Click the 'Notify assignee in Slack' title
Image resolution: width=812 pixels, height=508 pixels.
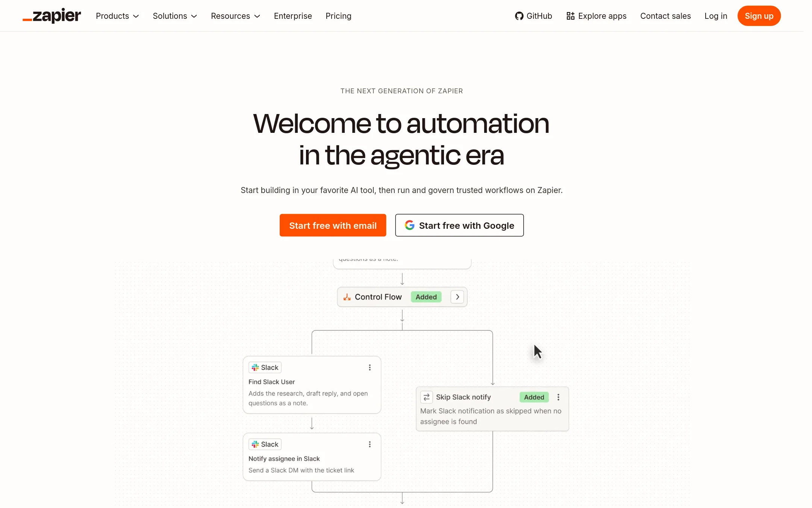tap(284, 458)
